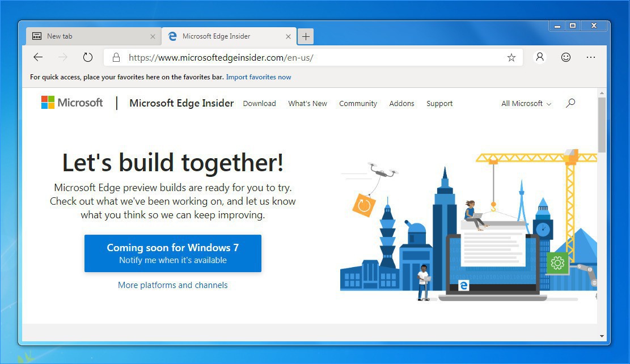
Task: Click the scrollbar down arrow
Action: coord(602,336)
